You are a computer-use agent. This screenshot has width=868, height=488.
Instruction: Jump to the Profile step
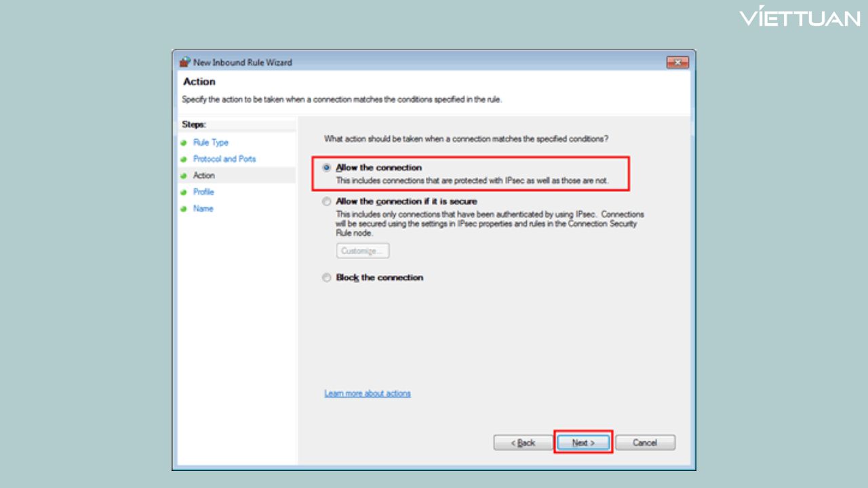[203, 192]
